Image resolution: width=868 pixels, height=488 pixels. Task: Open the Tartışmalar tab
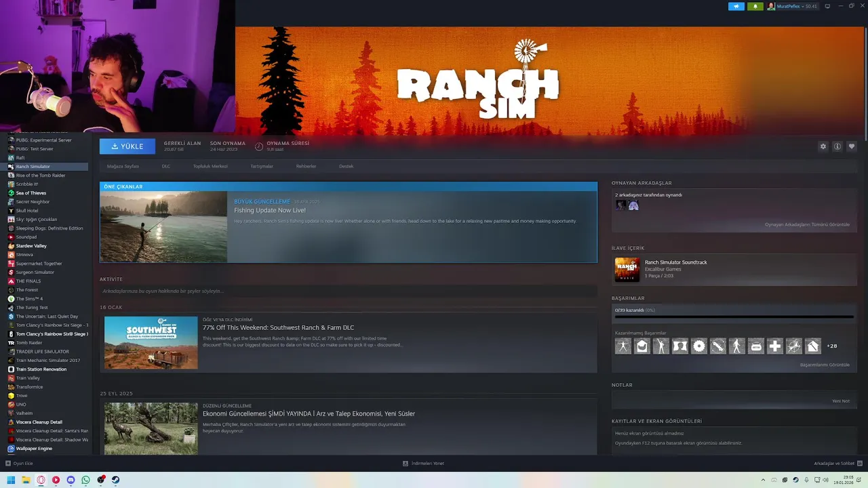262,166
